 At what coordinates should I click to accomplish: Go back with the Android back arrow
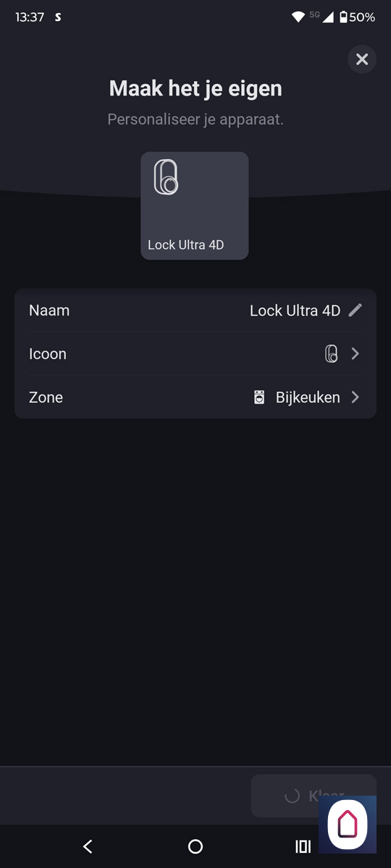pyautogui.click(x=88, y=846)
